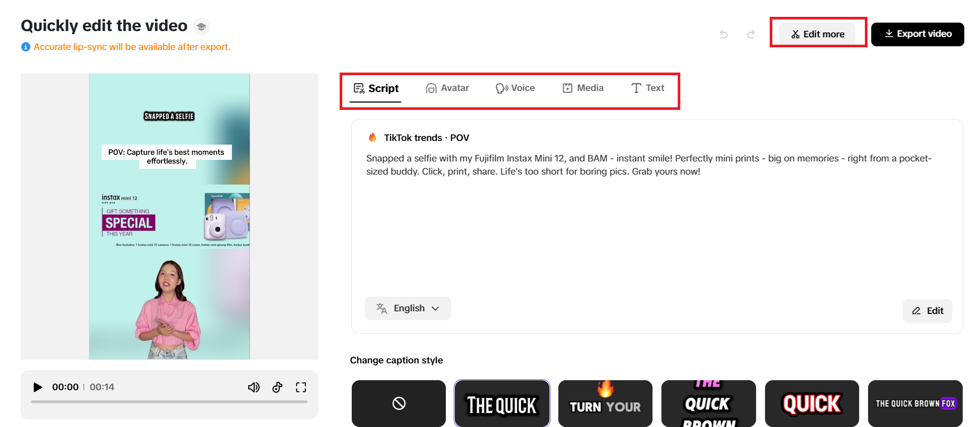Export the video
The image size is (980, 427).
(917, 34)
